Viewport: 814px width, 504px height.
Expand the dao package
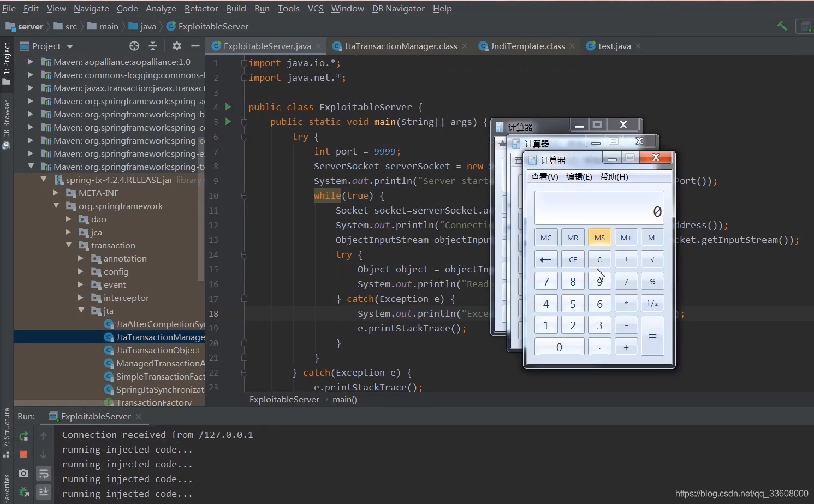coord(68,219)
